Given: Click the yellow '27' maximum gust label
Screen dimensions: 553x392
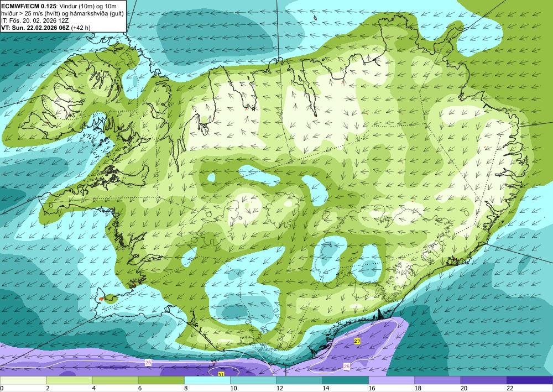Looking at the screenshot, I should point(357,341).
